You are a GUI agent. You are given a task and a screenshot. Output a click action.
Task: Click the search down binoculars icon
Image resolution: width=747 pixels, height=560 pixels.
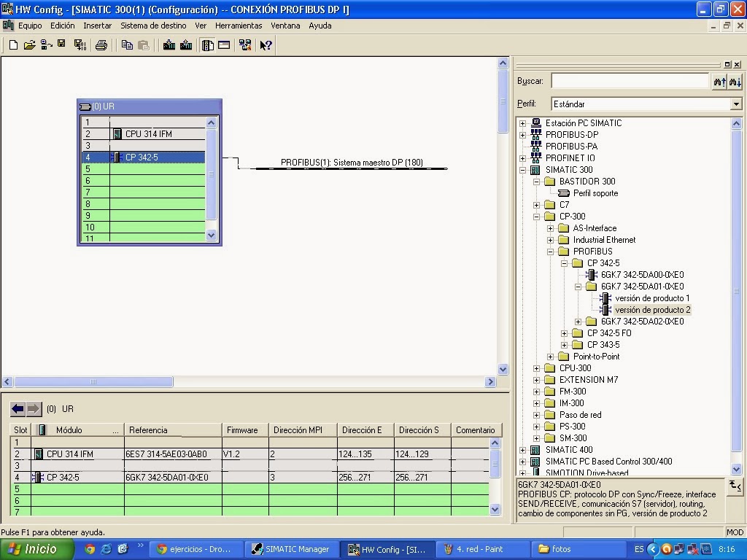coord(735,82)
